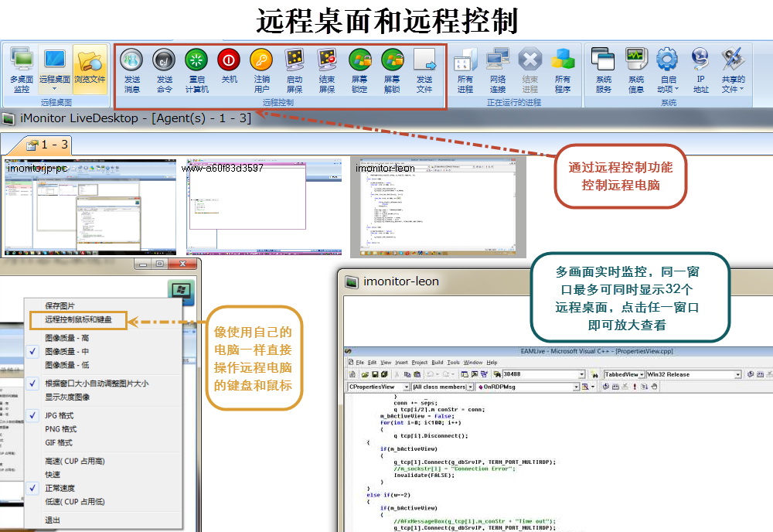Click the 网络连接 (network connections) icon
Viewport: 773px width, 532px height.
pyautogui.click(x=497, y=70)
